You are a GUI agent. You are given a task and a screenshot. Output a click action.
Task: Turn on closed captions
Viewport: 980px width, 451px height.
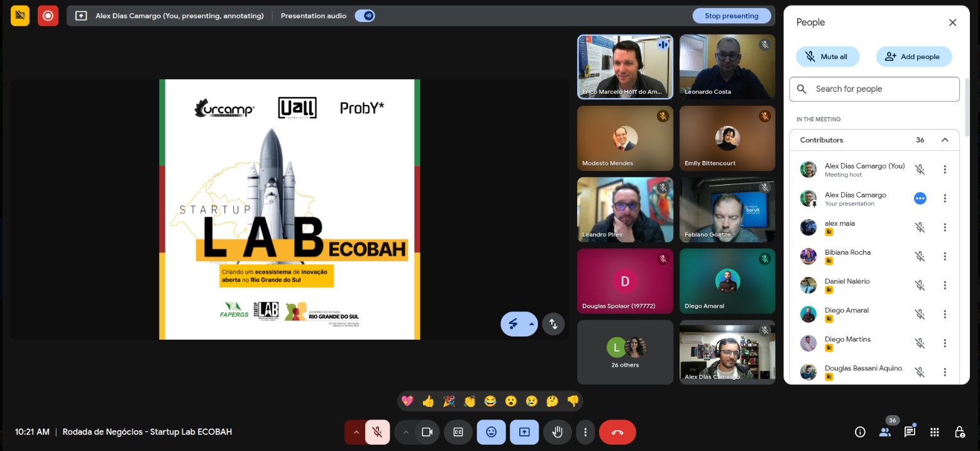(458, 432)
